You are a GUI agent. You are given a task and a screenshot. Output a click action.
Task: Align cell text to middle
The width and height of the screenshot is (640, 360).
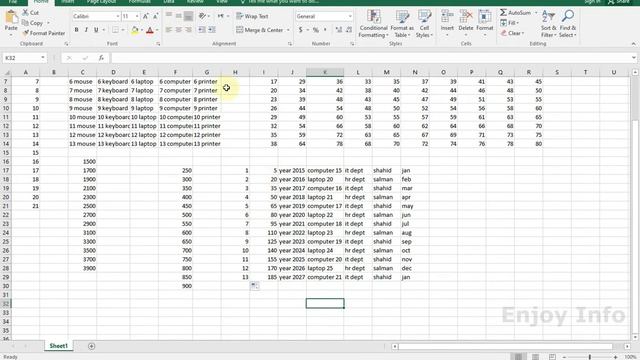(x=178, y=16)
